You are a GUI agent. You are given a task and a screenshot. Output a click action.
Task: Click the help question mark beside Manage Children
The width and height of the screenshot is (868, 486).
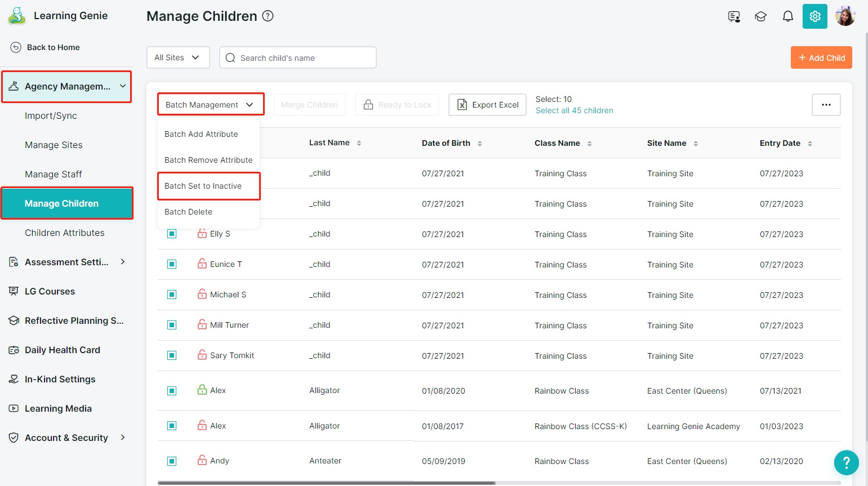[x=268, y=16]
